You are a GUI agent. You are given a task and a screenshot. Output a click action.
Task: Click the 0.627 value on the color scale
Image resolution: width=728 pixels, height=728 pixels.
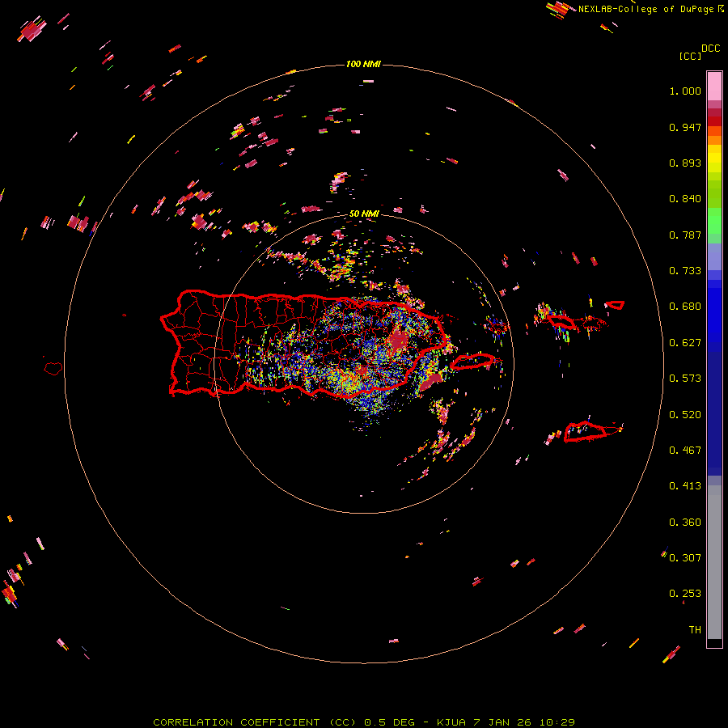pyautogui.click(x=685, y=343)
